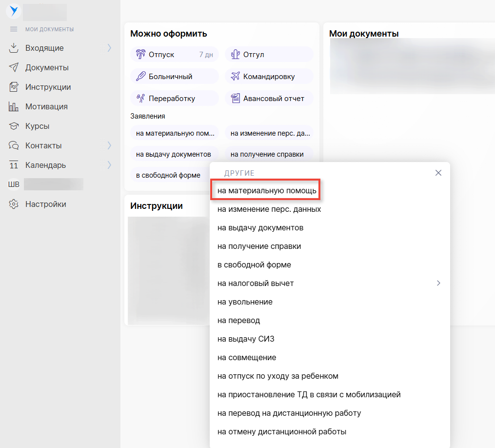Request a Командировку
This screenshot has width=495, height=448.
[x=269, y=76]
